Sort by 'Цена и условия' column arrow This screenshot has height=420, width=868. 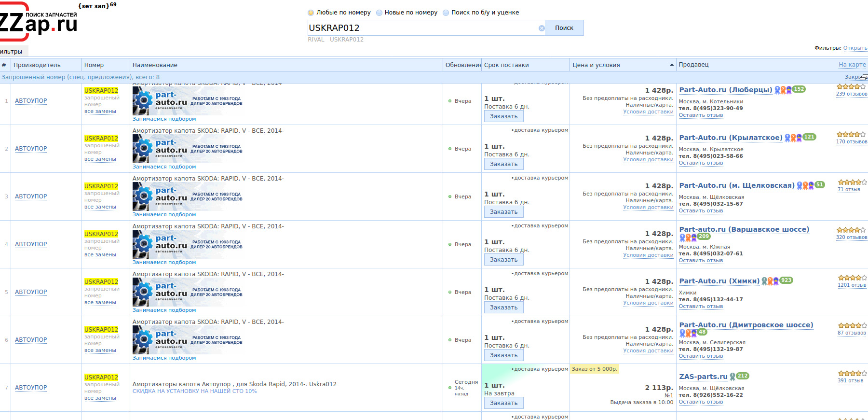pyautogui.click(x=672, y=65)
